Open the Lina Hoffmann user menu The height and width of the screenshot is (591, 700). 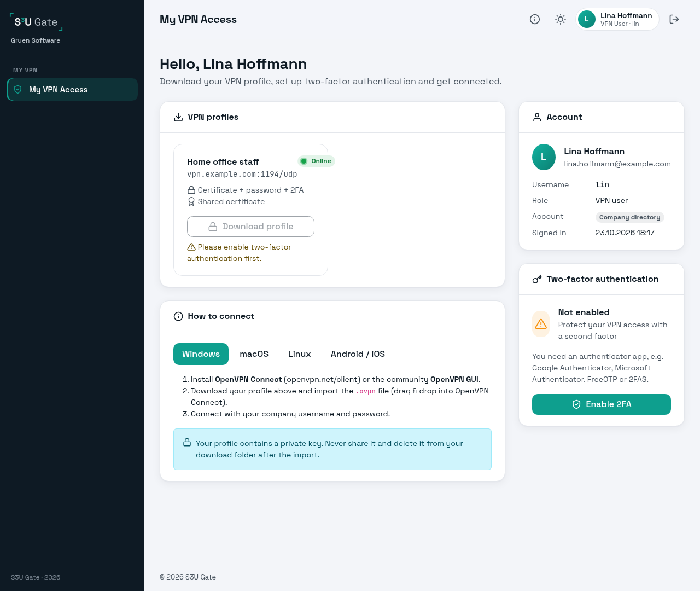click(617, 19)
